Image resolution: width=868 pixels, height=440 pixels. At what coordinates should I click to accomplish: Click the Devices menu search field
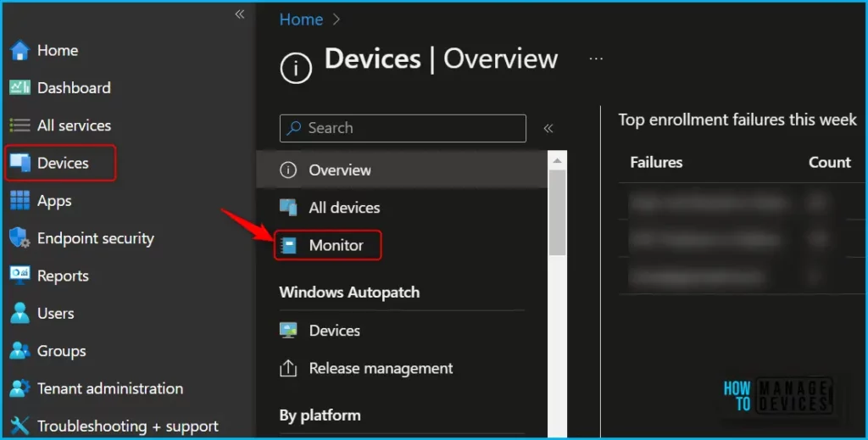tap(403, 128)
